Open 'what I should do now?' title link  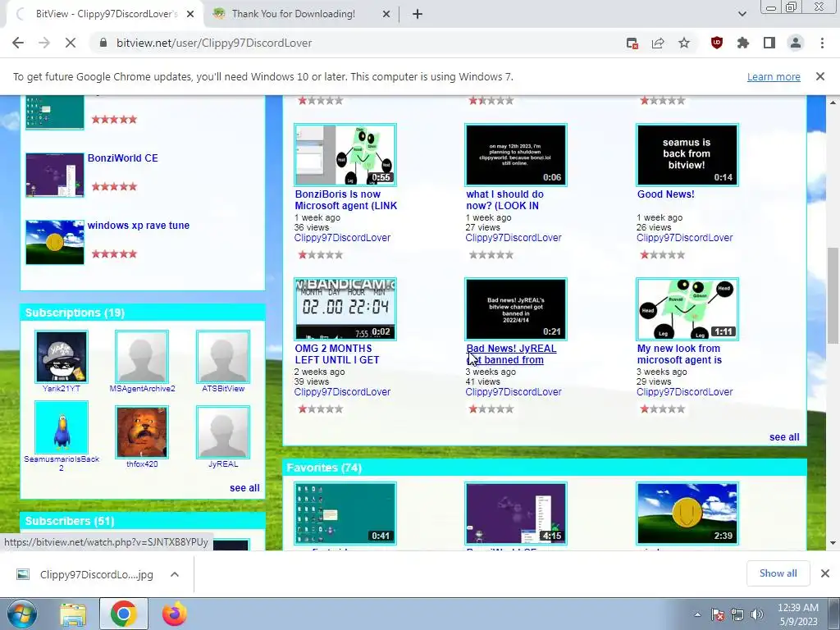504,200
